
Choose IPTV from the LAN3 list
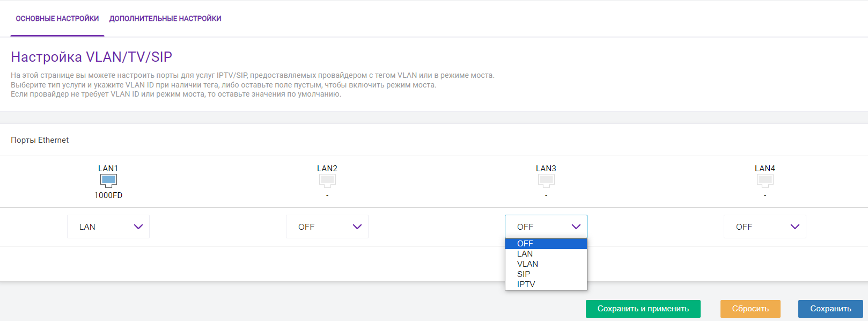[546, 284]
